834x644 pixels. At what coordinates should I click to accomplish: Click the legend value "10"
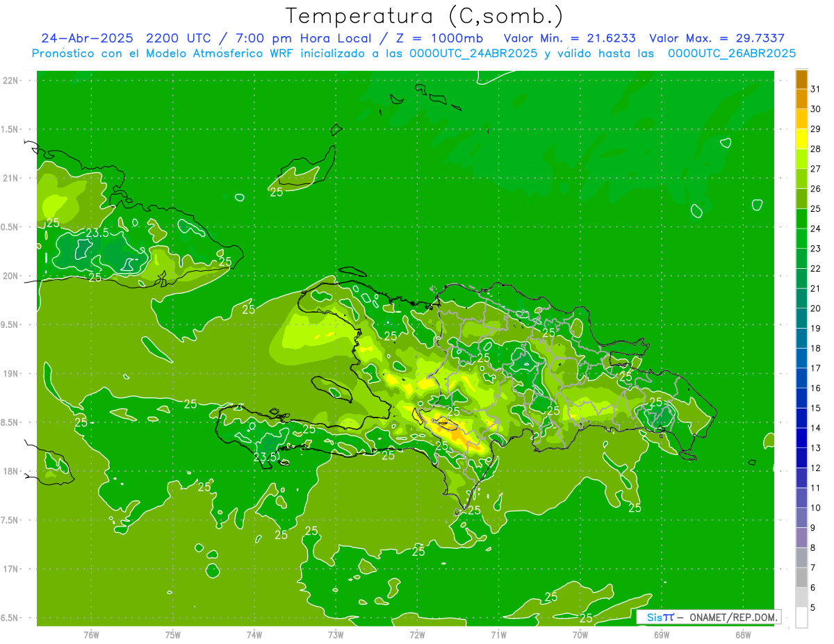coord(816,508)
